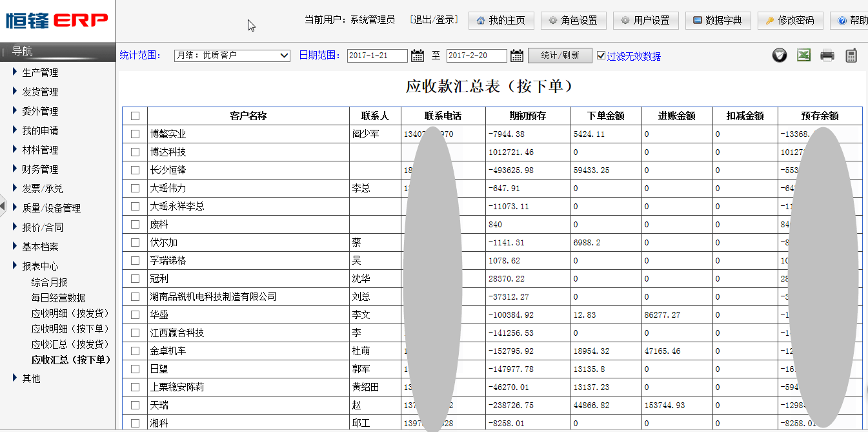Open the calendar picker for the end date
Viewport: 868px width, 432px height.
pos(516,56)
